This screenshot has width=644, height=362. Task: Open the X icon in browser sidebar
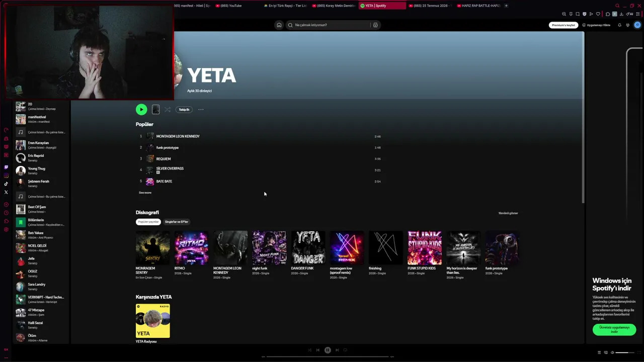6,192
